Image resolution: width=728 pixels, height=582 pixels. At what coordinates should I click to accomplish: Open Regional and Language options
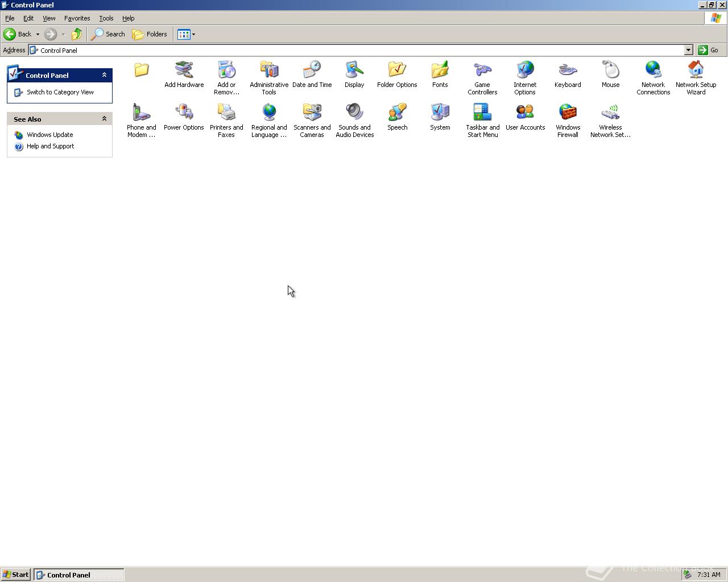pyautogui.click(x=269, y=120)
